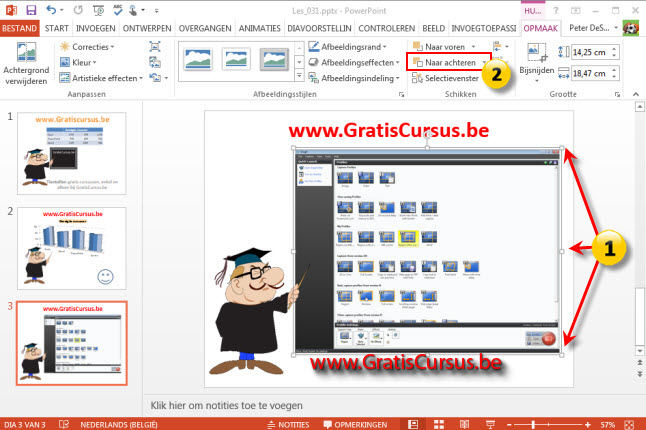The width and height of the screenshot is (646, 430).
Task: Switch to the INVOEGEN tab
Action: click(x=96, y=28)
